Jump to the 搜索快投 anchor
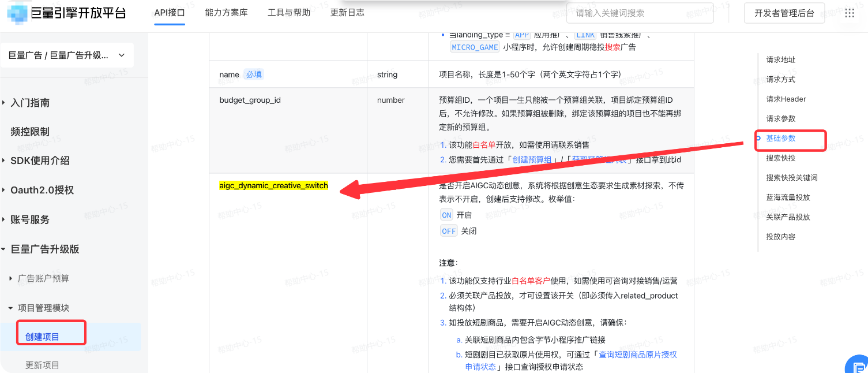The height and width of the screenshot is (373, 868). click(x=780, y=158)
